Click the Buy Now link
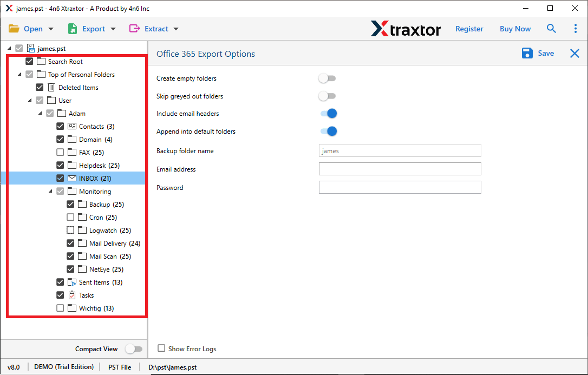Image resolution: width=588 pixels, height=375 pixels. tap(515, 29)
